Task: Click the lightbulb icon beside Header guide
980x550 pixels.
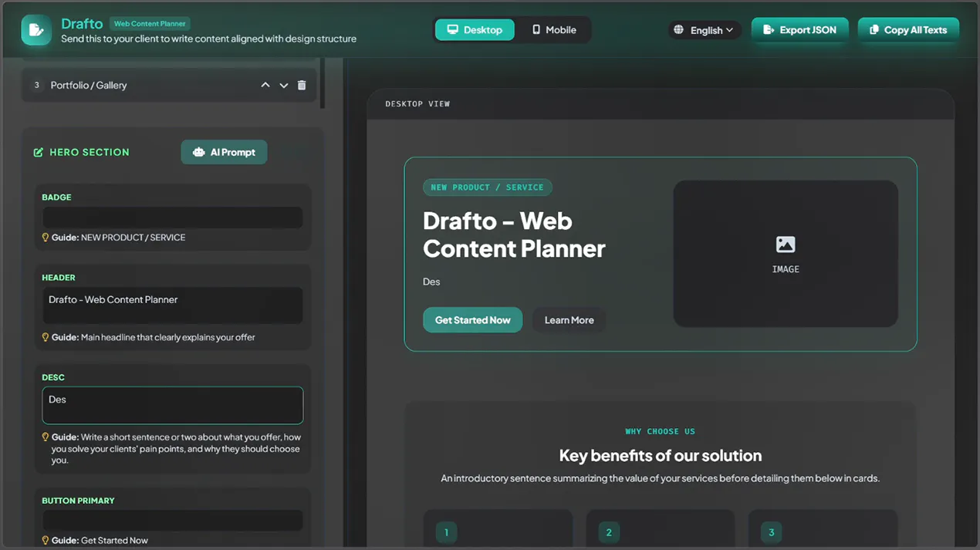Action: pos(46,337)
